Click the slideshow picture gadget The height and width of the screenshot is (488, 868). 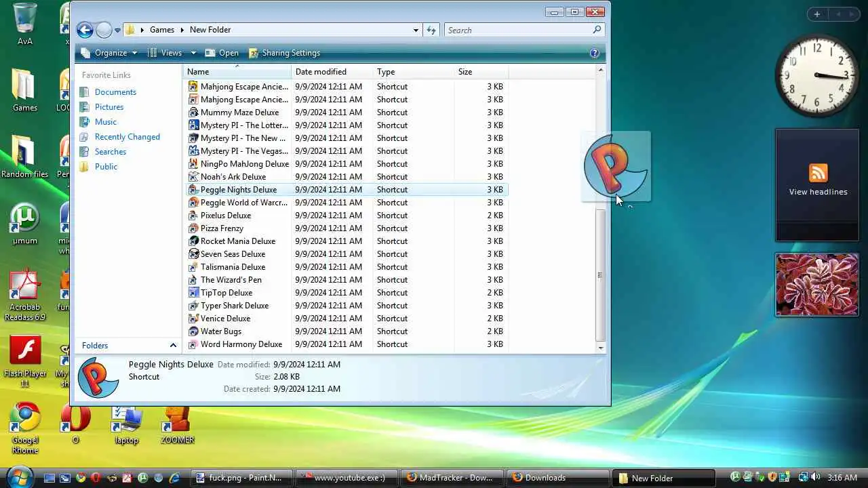pos(817,285)
